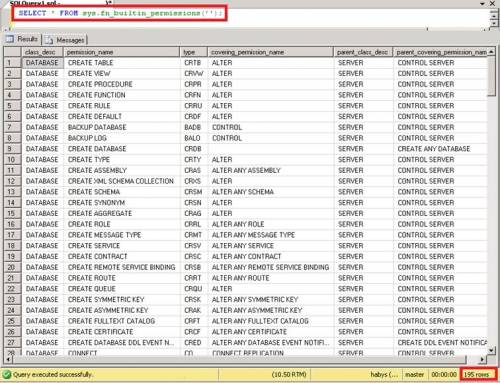The width and height of the screenshot is (500, 383).
Task: Select the BACKUP DATABASE cell
Action: [122, 127]
